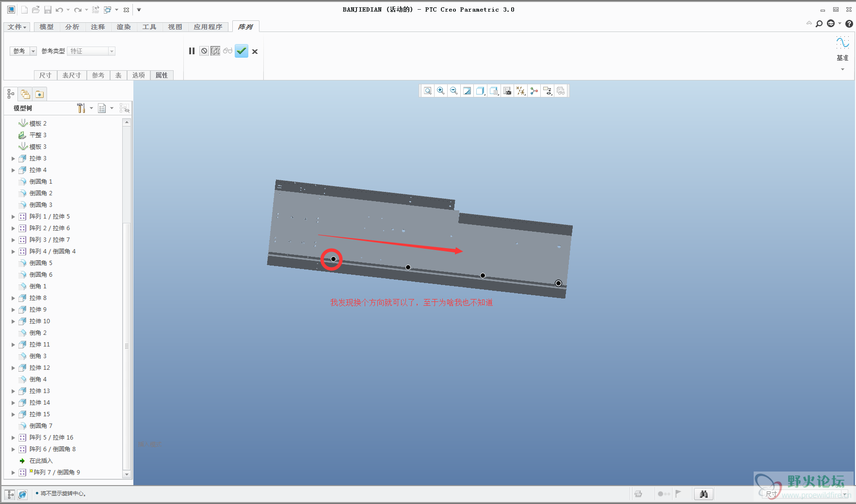
Task: Switch to the 视图 ribbon tab
Action: point(175,27)
